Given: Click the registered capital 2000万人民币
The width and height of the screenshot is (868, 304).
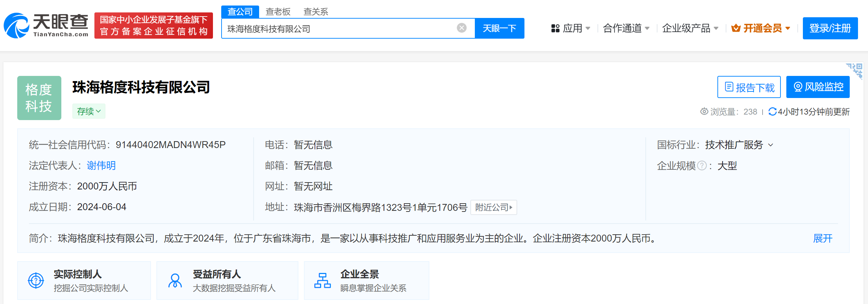Looking at the screenshot, I should point(107,186).
